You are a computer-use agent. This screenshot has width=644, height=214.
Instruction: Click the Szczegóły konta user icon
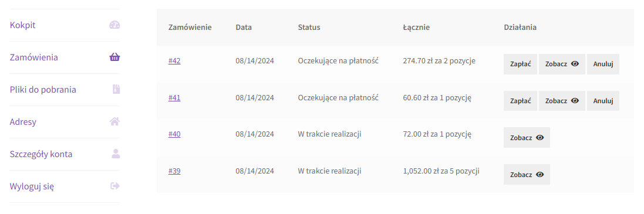[x=116, y=154]
